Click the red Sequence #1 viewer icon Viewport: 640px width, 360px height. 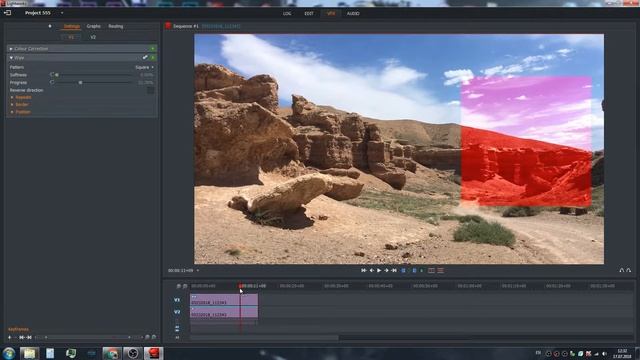(x=168, y=26)
